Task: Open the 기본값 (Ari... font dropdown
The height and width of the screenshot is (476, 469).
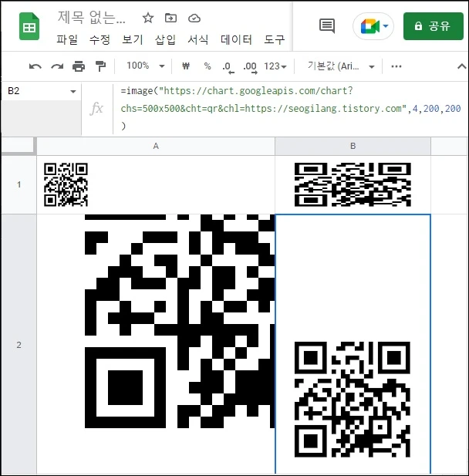Action: click(340, 66)
